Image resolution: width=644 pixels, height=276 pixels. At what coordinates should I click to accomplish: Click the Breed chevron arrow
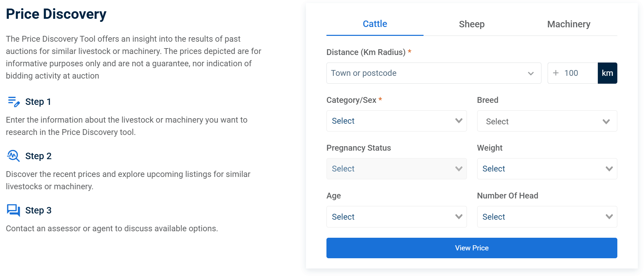pos(606,122)
